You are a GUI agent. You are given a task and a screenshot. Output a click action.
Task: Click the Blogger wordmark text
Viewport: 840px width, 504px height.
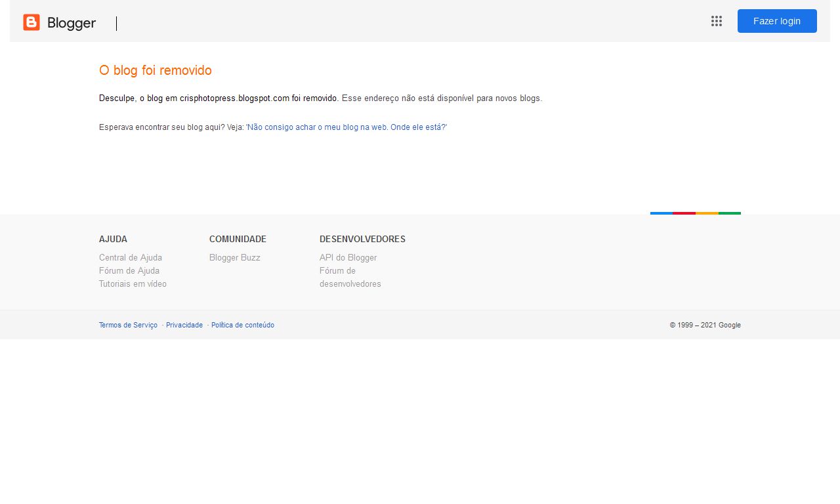click(x=72, y=23)
